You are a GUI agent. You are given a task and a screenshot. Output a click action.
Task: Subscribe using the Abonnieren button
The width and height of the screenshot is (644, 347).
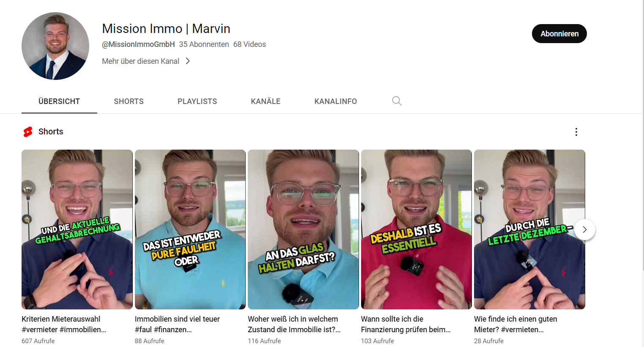tap(559, 34)
